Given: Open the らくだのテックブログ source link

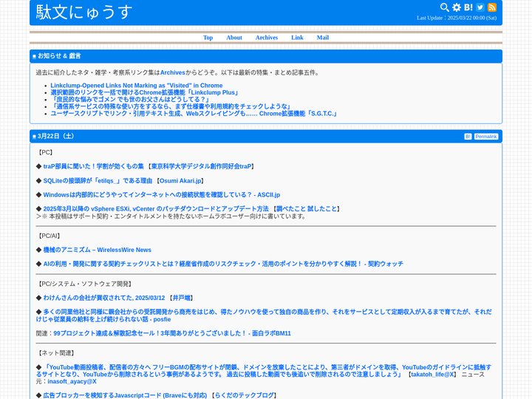Looking at the screenshot, I should [244, 395].
